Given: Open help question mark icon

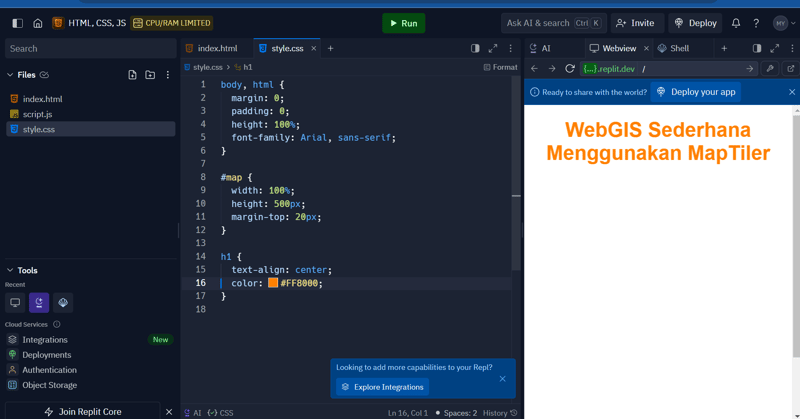Looking at the screenshot, I should (756, 23).
